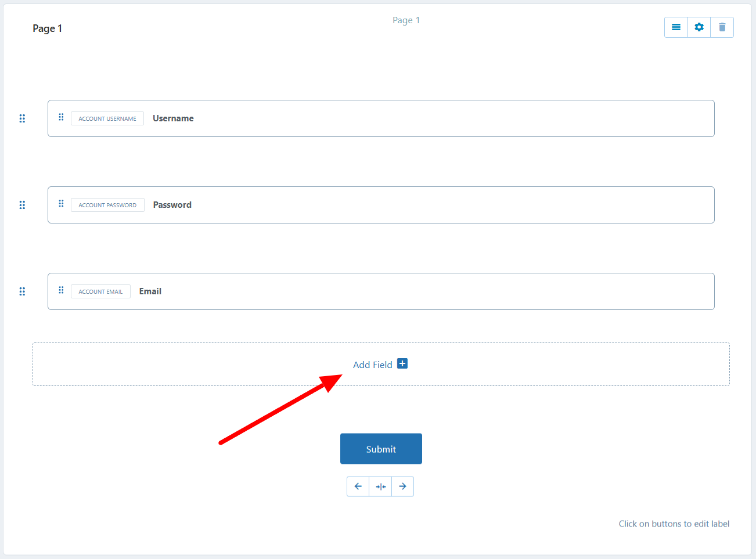Click the Add Field link
The height and width of the screenshot is (559, 756).
(373, 365)
